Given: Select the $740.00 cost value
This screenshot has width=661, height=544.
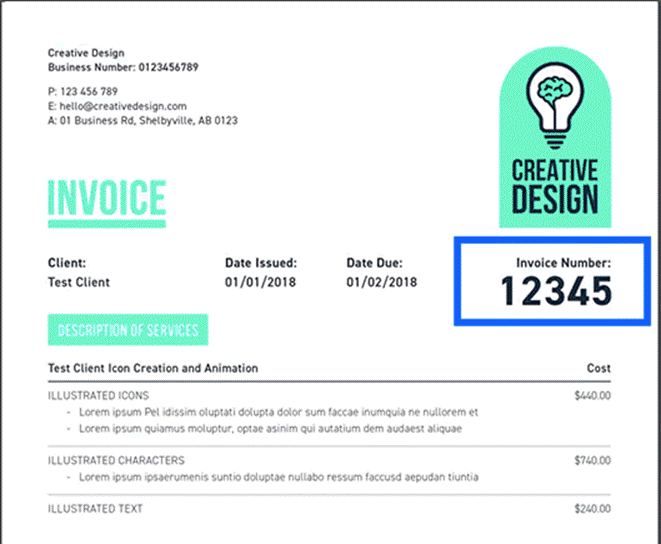Looking at the screenshot, I should (x=592, y=460).
